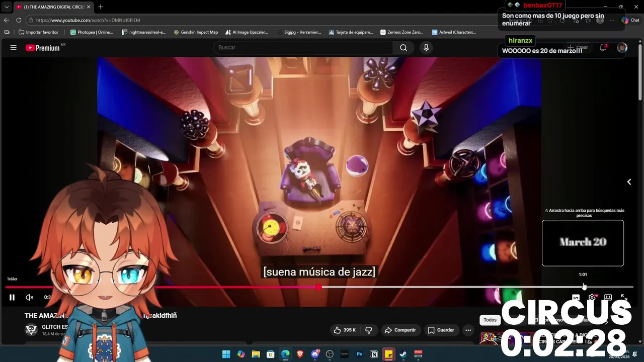Viewport: 644px width, 362px height.
Task: Collapse panel with the left chevron arrow
Action: pyautogui.click(x=629, y=182)
